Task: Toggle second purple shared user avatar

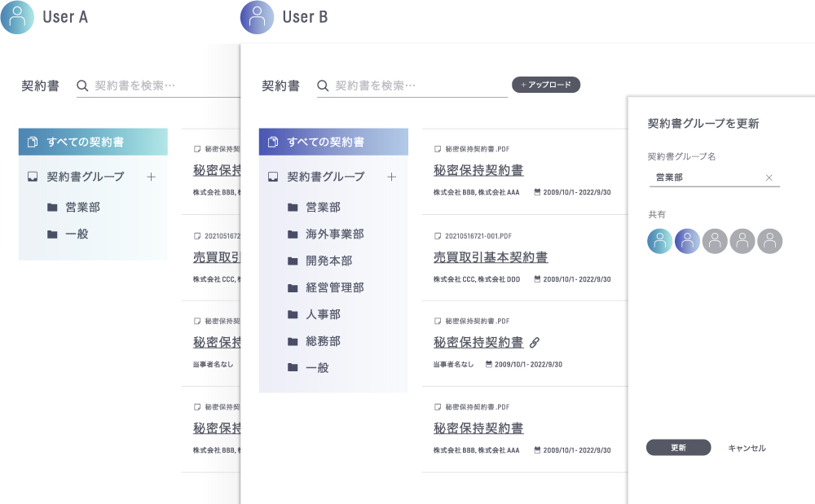Action: [x=688, y=240]
